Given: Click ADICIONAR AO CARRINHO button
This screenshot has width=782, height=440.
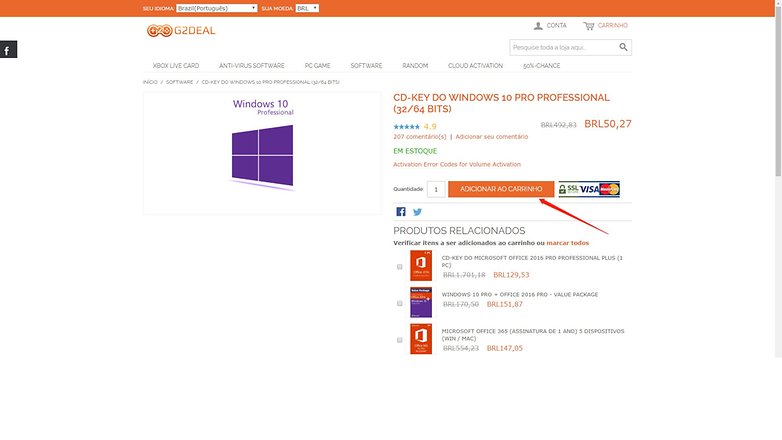Looking at the screenshot, I should tap(501, 189).
